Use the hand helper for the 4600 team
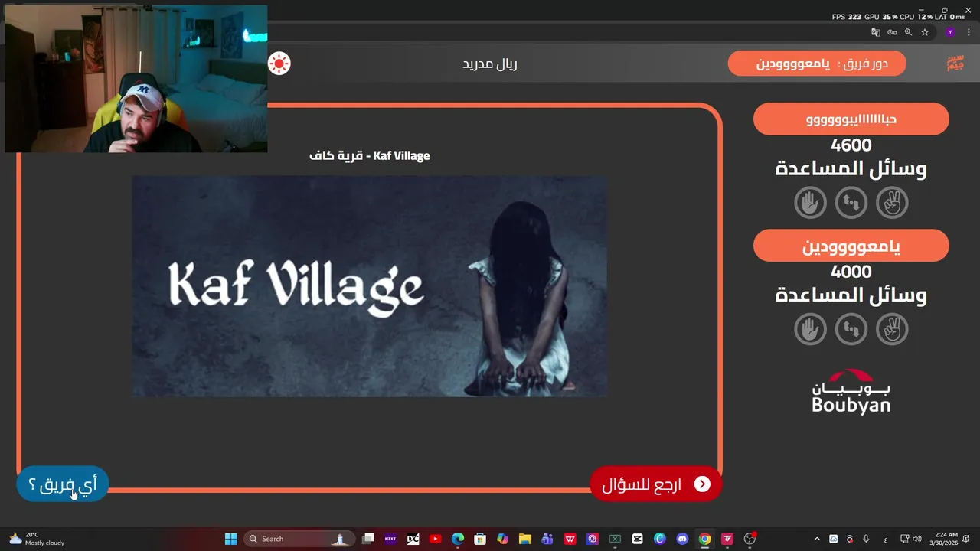The height and width of the screenshot is (551, 980). [811, 203]
